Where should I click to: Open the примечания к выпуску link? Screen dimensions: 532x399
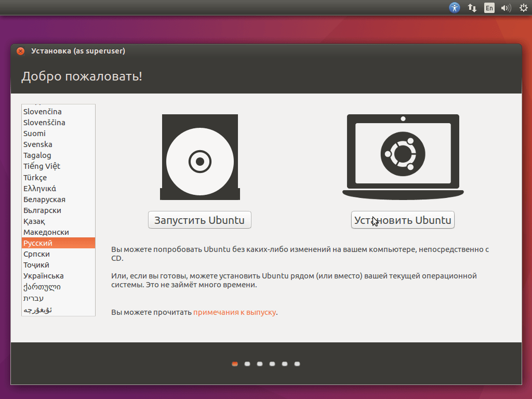234,312
